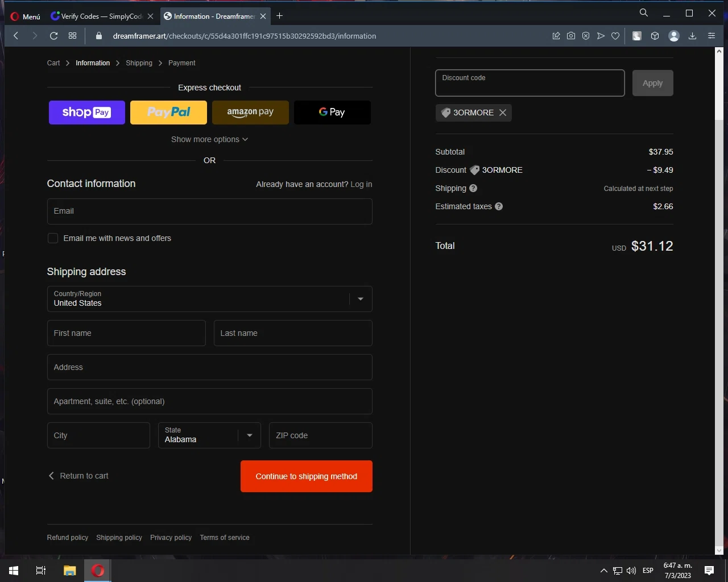Viewport: 728px width, 582px height.
Task: Click the First name field
Action: (x=126, y=333)
